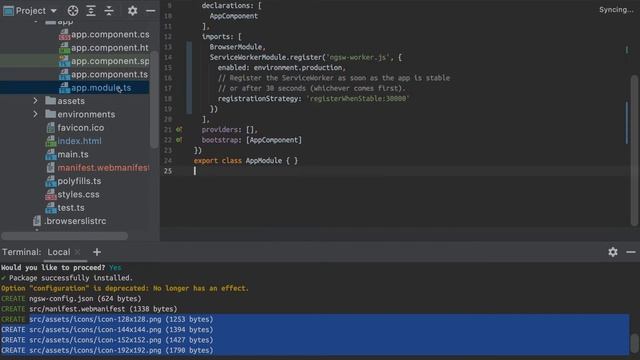Click the manifest.webmanifest file icon
Screen dimensions: 640x360
tap(51, 168)
